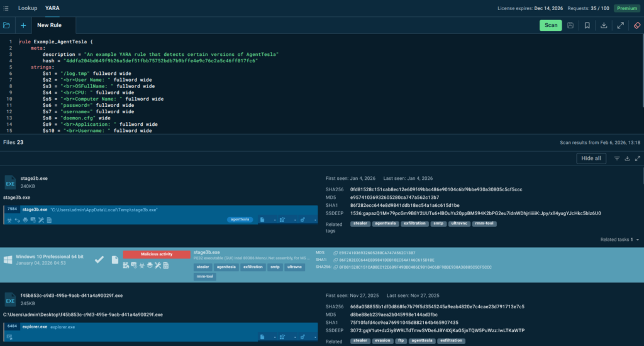Clear the editor with the eraser icon
Image resolution: width=644 pixels, height=346 pixels.
click(636, 25)
